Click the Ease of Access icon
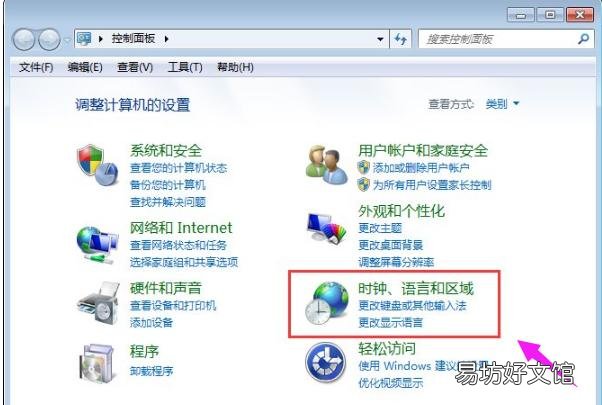 coord(326,362)
